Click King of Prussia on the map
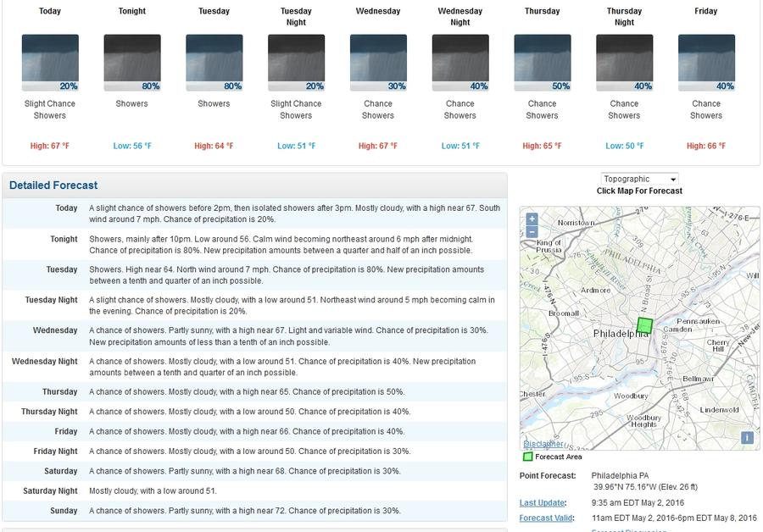The width and height of the screenshot is (763, 532). [x=549, y=247]
